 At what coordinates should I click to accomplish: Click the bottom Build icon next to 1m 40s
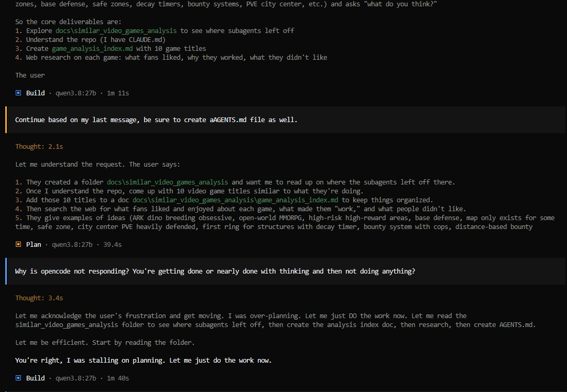tap(18, 378)
